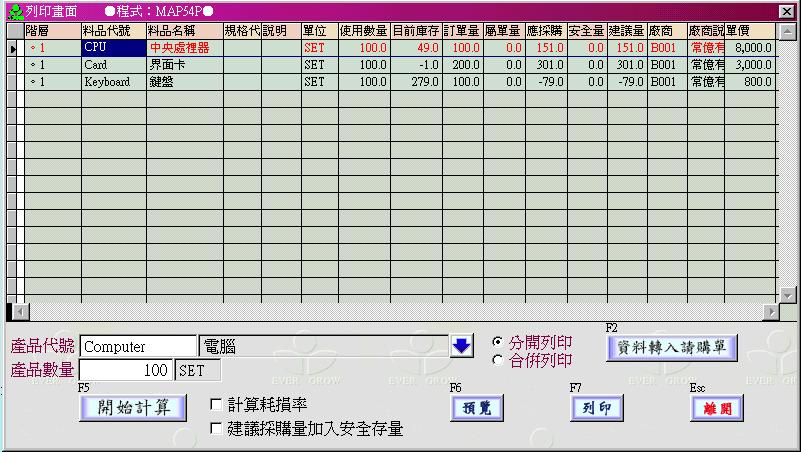This screenshot has width=801, height=452.
Task: Click the 預覽 preview button
Action: (x=476, y=408)
